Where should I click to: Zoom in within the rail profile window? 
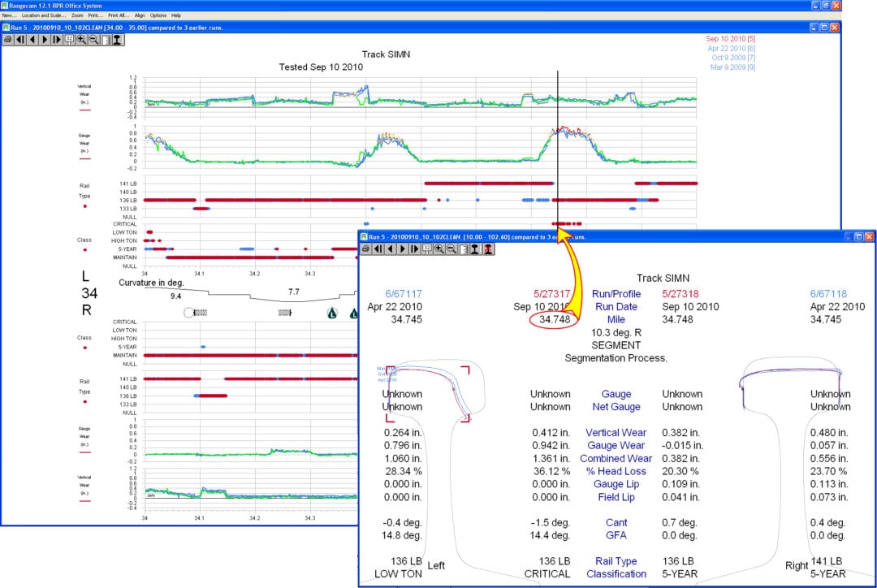439,249
